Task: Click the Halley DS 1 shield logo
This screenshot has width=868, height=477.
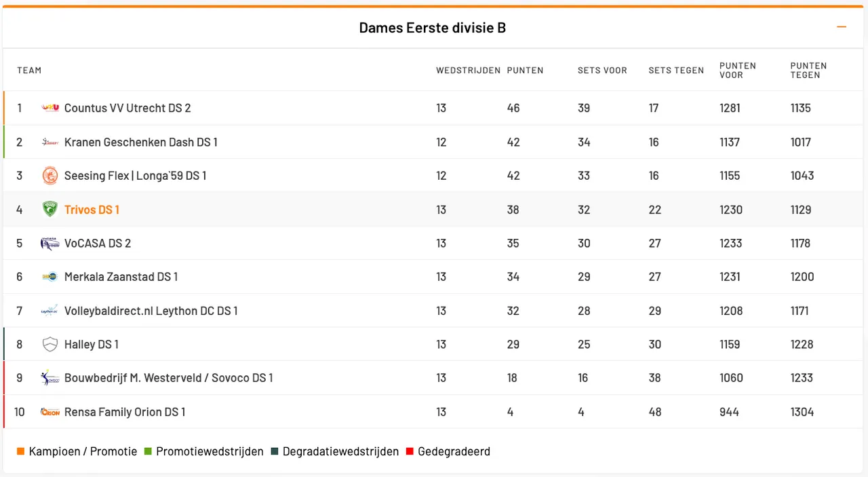Action: (50, 345)
